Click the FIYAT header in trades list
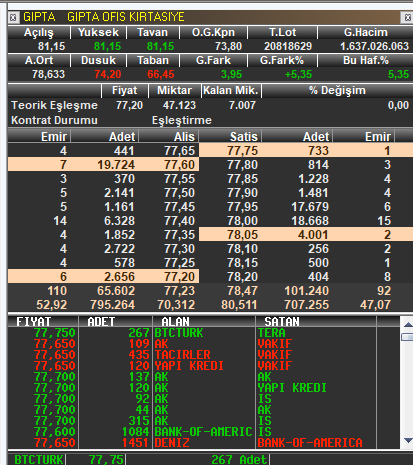413x465 pixels. click(34, 322)
